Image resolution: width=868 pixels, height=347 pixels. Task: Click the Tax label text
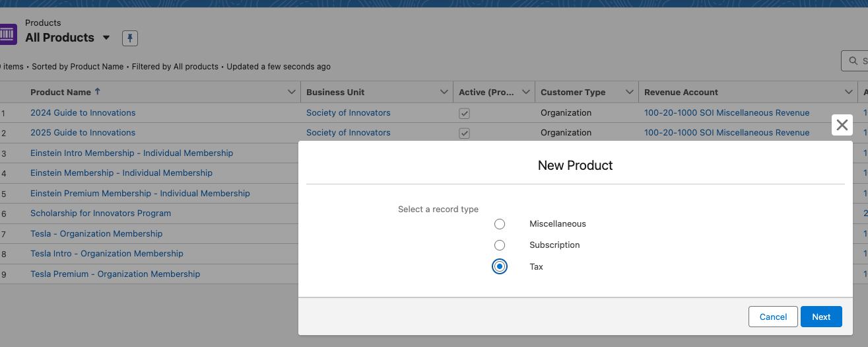click(536, 267)
